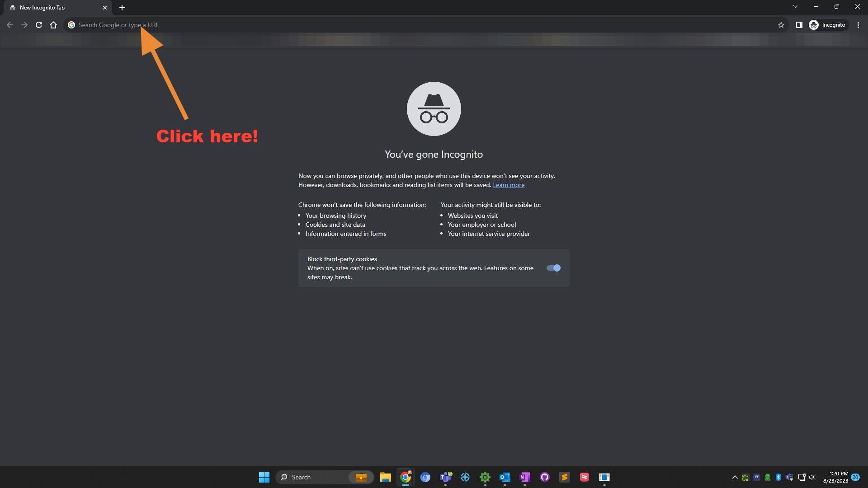This screenshot has width=868, height=488.
Task: Open Outlook from the taskbar
Action: coord(505,477)
